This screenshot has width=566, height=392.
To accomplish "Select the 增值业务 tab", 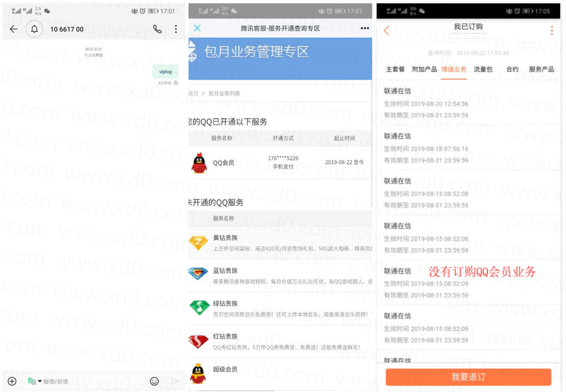I will point(454,69).
